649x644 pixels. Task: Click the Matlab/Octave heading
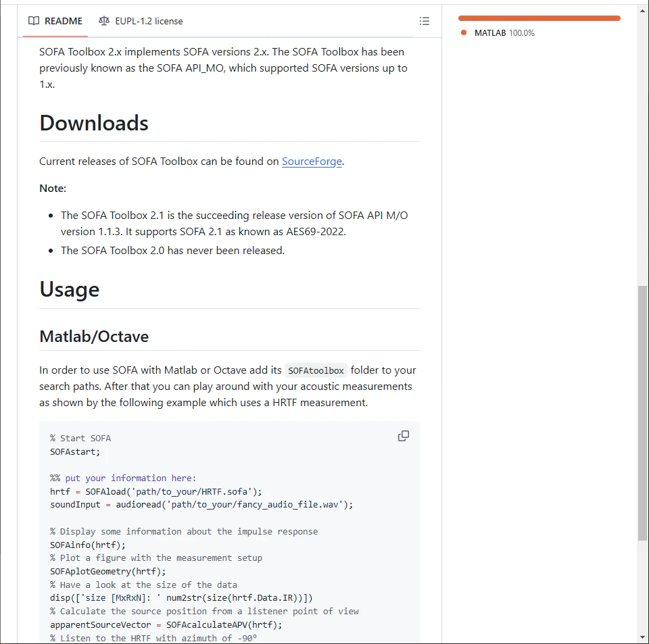pos(94,337)
